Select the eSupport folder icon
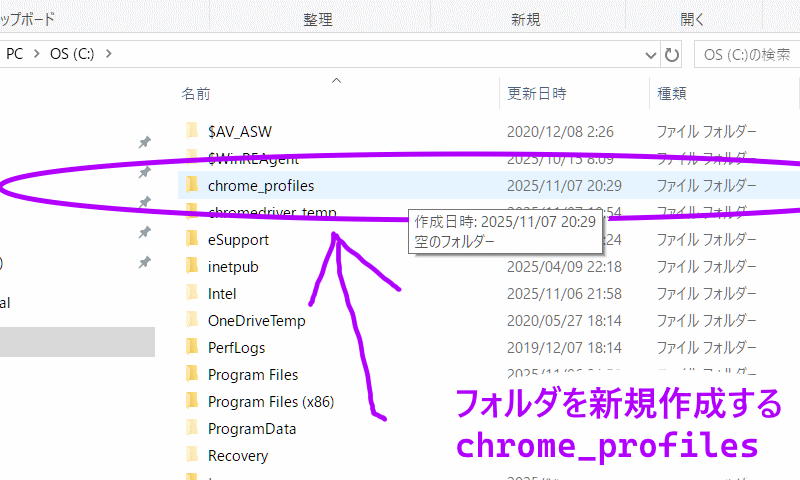Viewport: 800px width, 480px height. [x=193, y=240]
